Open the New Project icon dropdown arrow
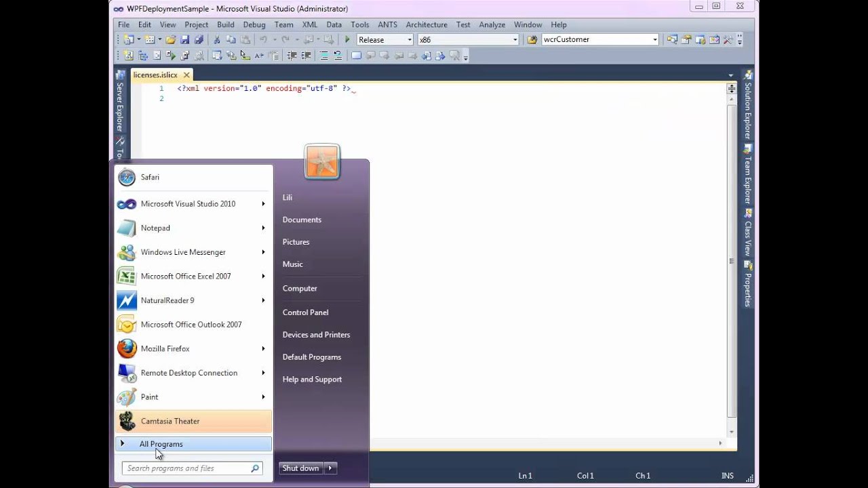Viewport: 868px width, 488px height. click(x=139, y=39)
